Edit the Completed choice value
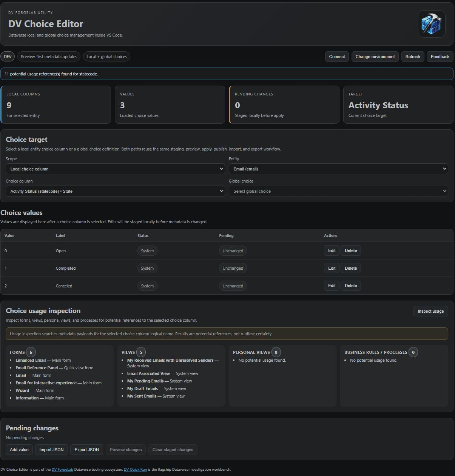 click(332, 268)
